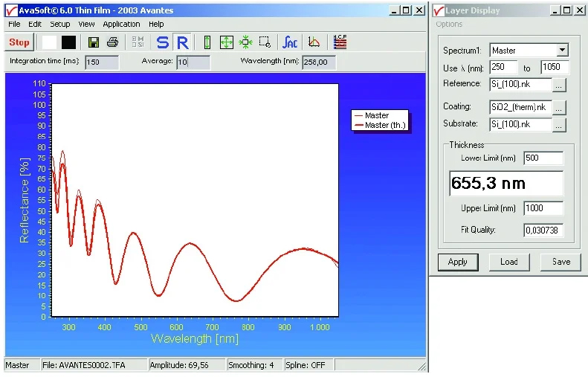This screenshot has height=377, width=588.
Task: Open the Edit menu
Action: (35, 24)
